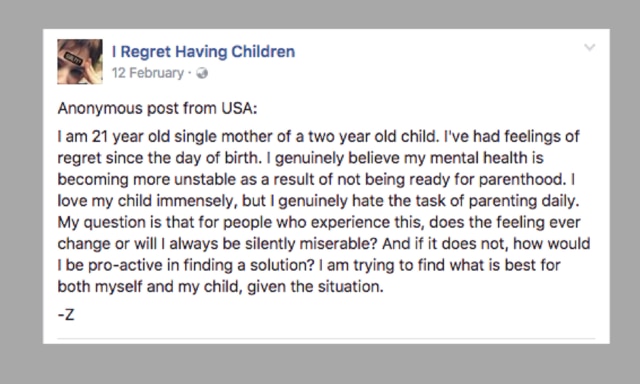Click the closing line both myself and
The height and width of the screenshot is (384, 640).
point(220,286)
